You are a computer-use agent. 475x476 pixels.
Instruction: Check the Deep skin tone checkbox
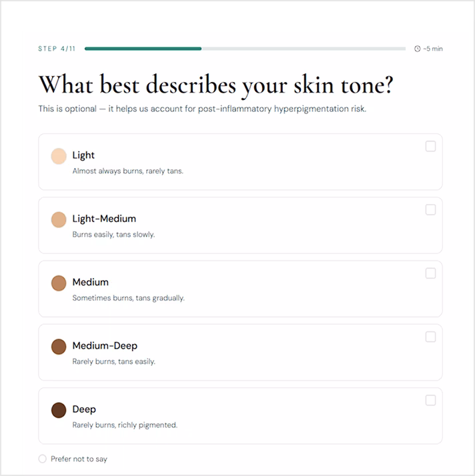[430, 400]
